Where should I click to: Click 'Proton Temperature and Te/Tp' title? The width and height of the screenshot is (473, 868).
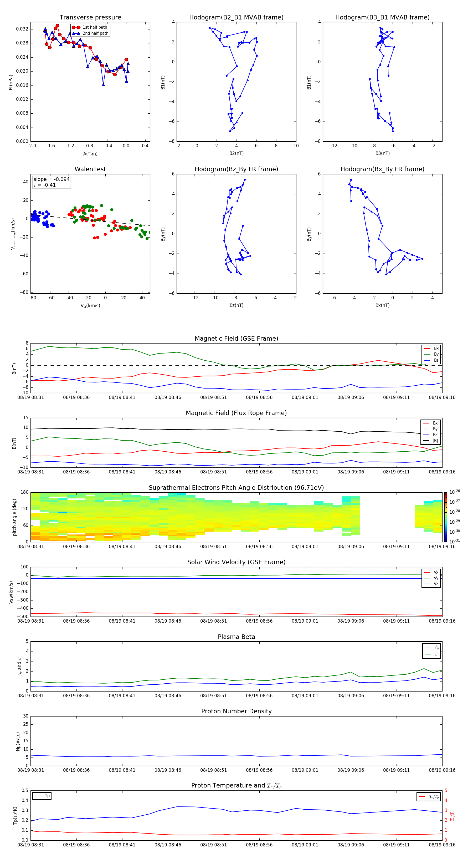click(x=236, y=786)
